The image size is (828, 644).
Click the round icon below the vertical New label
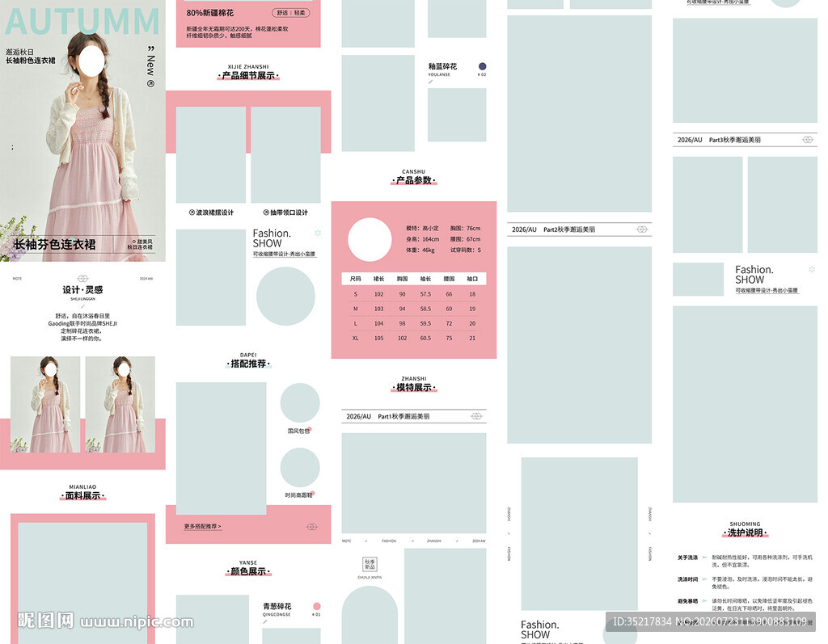(150, 83)
